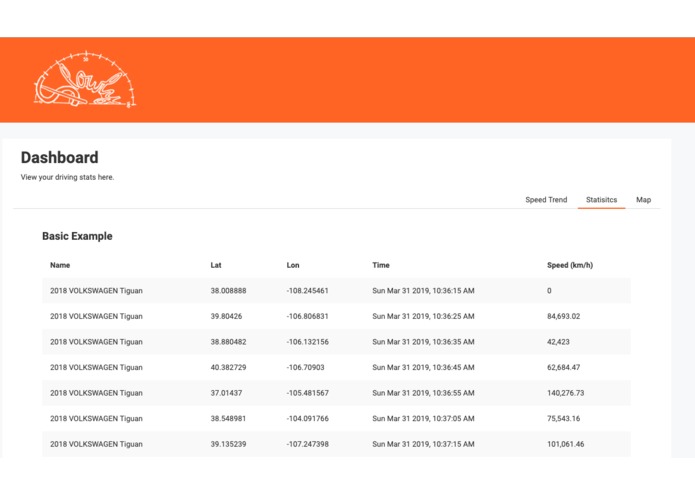Select the Statisitcs tab

pos(601,200)
